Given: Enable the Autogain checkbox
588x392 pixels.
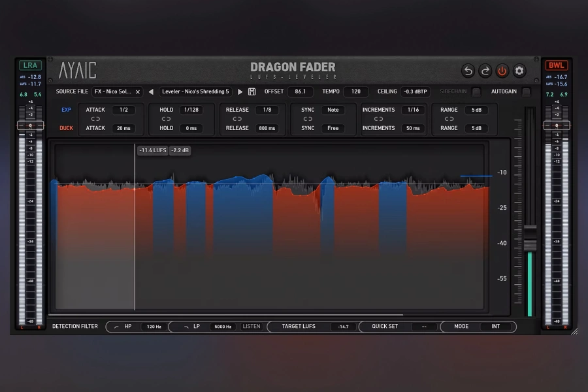Looking at the screenshot, I should (x=526, y=92).
